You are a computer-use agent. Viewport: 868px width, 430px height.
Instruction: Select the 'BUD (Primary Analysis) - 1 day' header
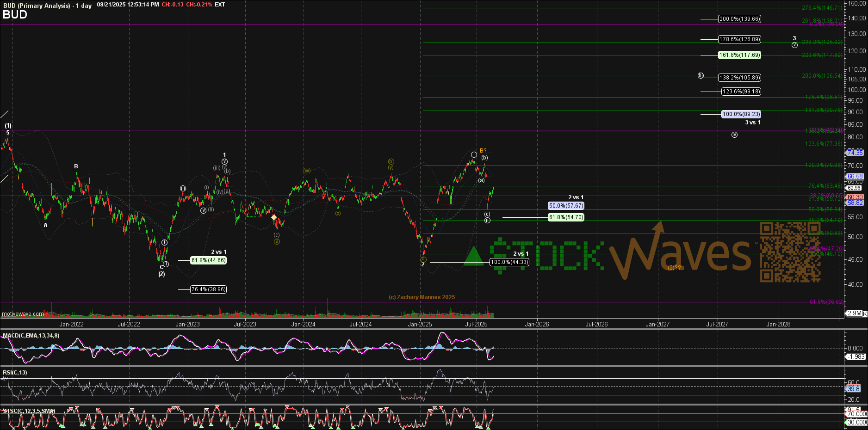click(x=47, y=6)
